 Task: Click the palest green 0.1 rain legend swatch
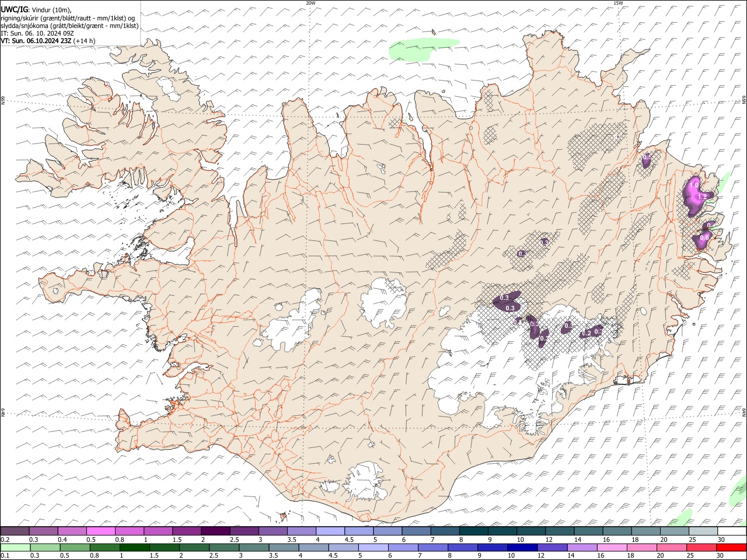click(15, 547)
